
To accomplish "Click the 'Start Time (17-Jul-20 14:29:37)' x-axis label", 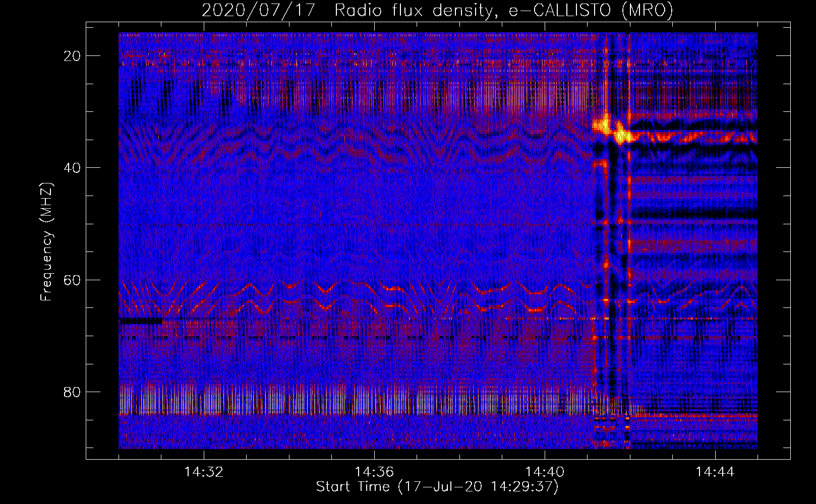I will click(x=437, y=487).
